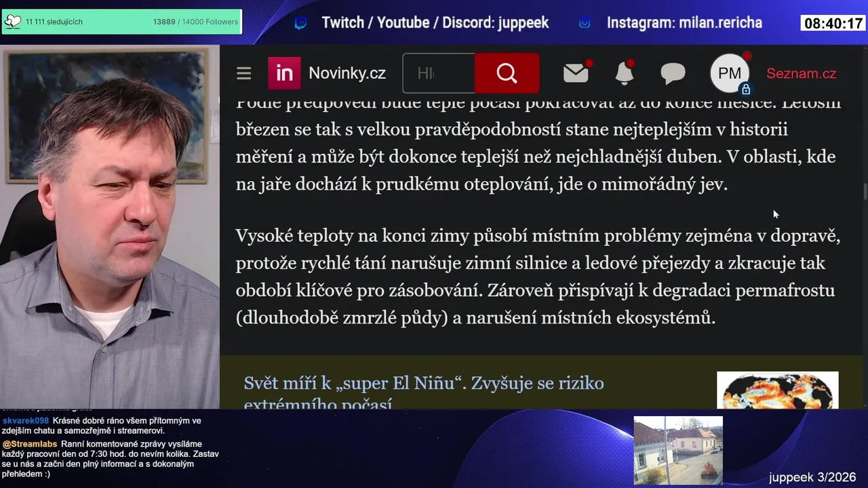Open the 'Svět míří k super El Niñu' article
The width and height of the screenshot is (868, 488).
(424, 393)
